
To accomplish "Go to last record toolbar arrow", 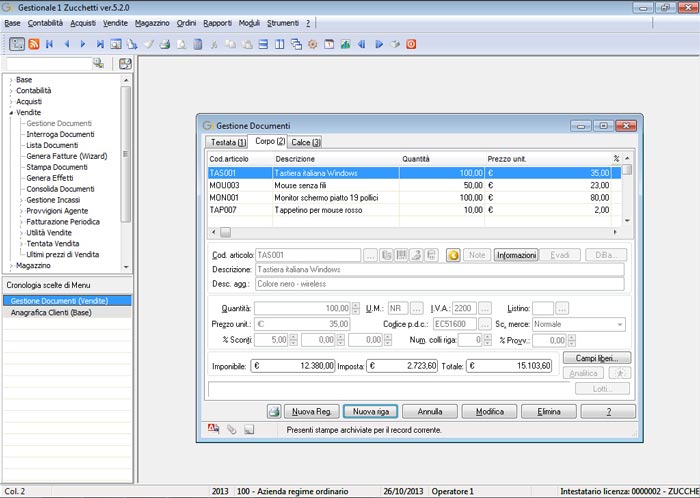I will coord(100,44).
